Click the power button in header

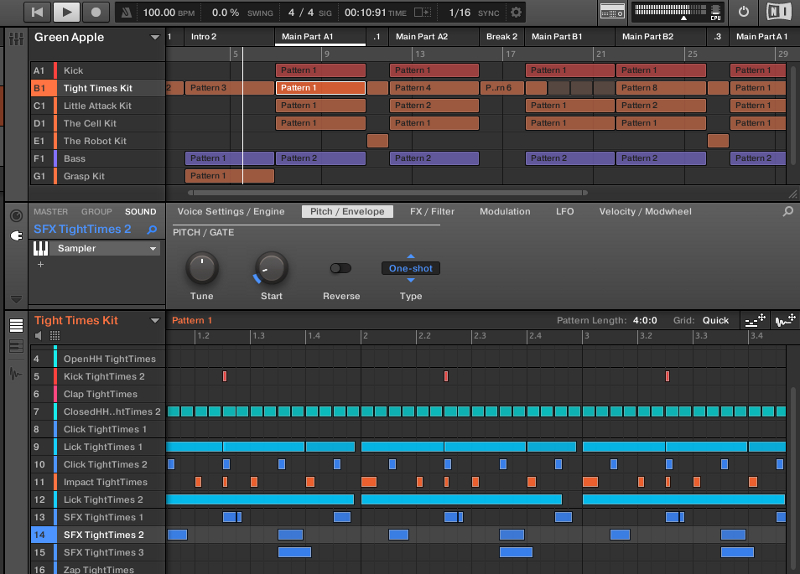point(743,12)
